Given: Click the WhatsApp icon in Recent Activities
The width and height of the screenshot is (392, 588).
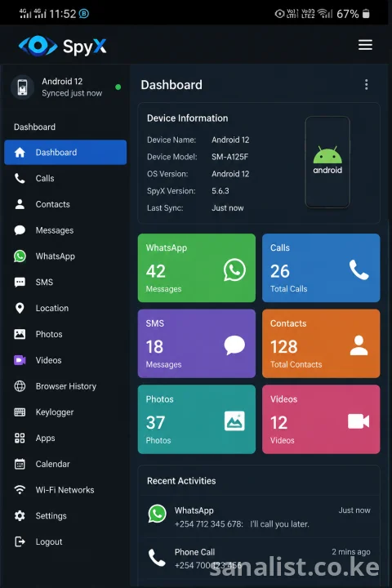Looking at the screenshot, I should pos(157,514).
